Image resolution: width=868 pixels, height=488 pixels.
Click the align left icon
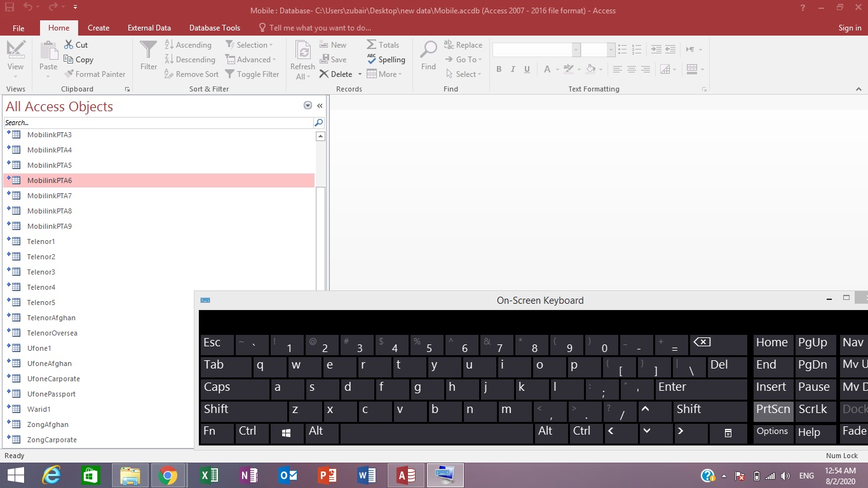tap(617, 69)
